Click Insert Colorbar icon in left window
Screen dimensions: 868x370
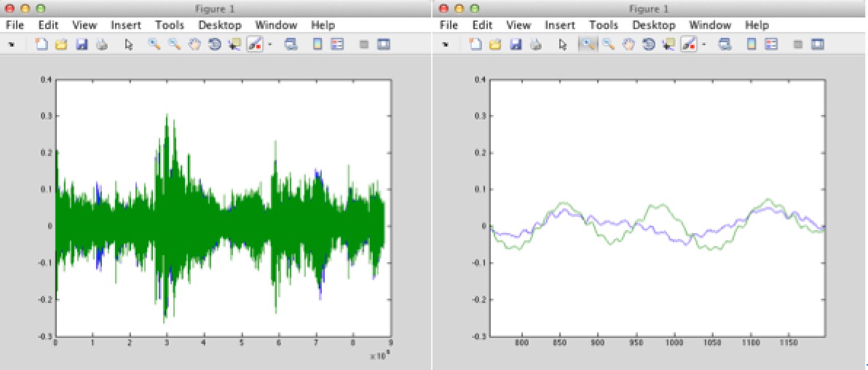(317, 45)
